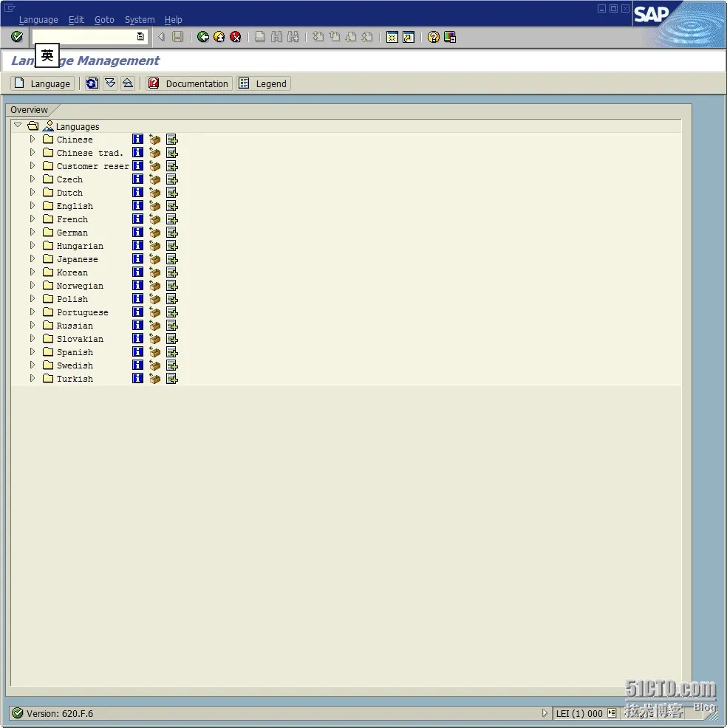Screen dimensions: 727x728
Task: Select the Chinese trad. tree row
Action: point(90,152)
